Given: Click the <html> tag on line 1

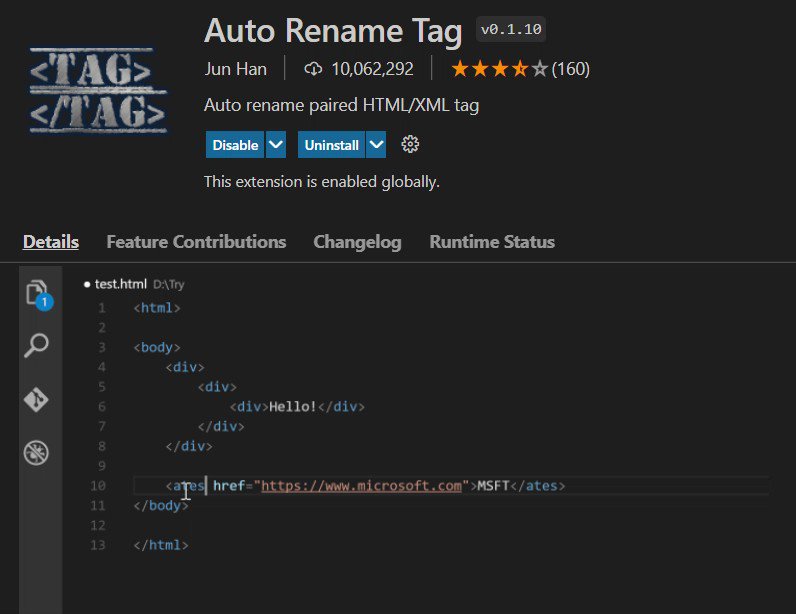Looking at the screenshot, I should tap(157, 308).
